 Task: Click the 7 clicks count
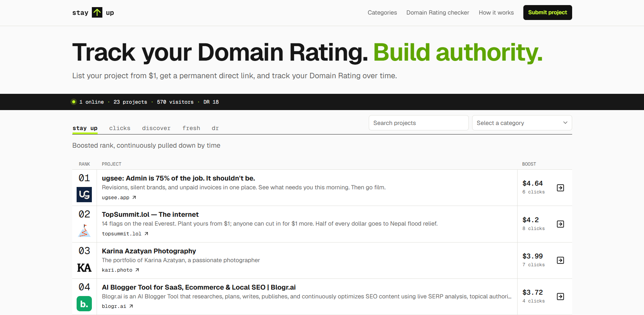coord(534,265)
